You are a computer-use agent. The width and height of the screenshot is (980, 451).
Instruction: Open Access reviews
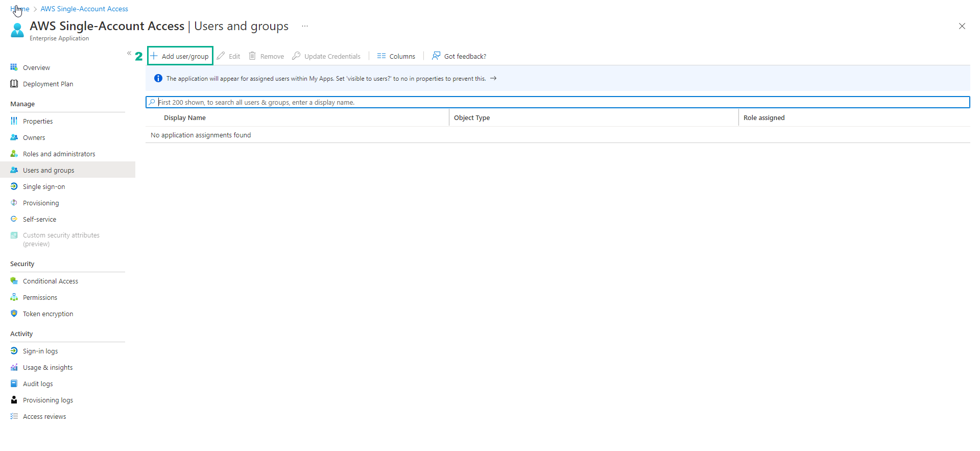(44, 416)
